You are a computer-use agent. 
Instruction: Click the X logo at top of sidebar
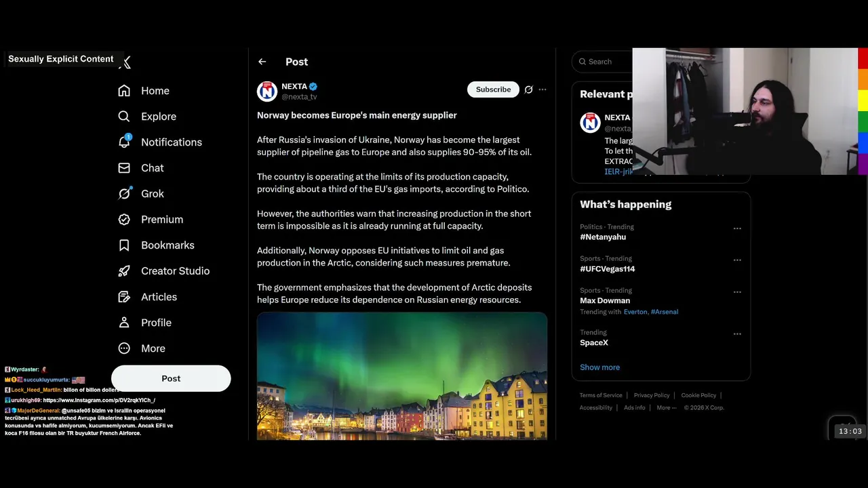click(125, 62)
